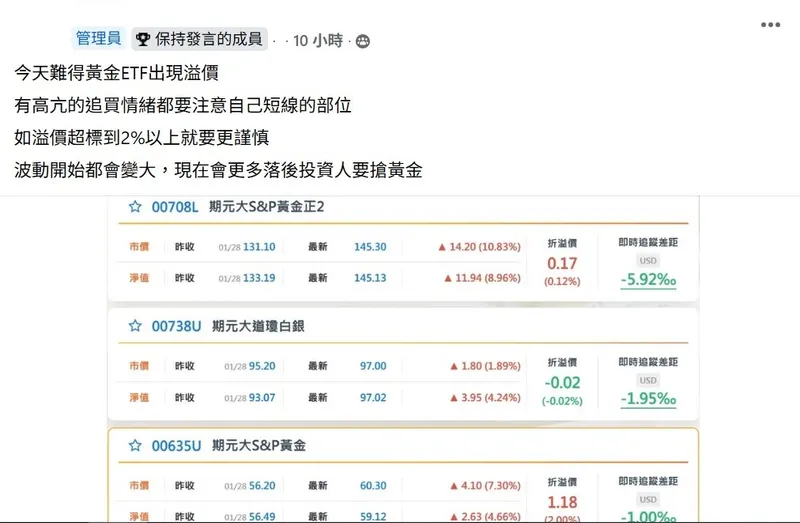Click the 11.94 (8.96%) net value change

[482, 278]
